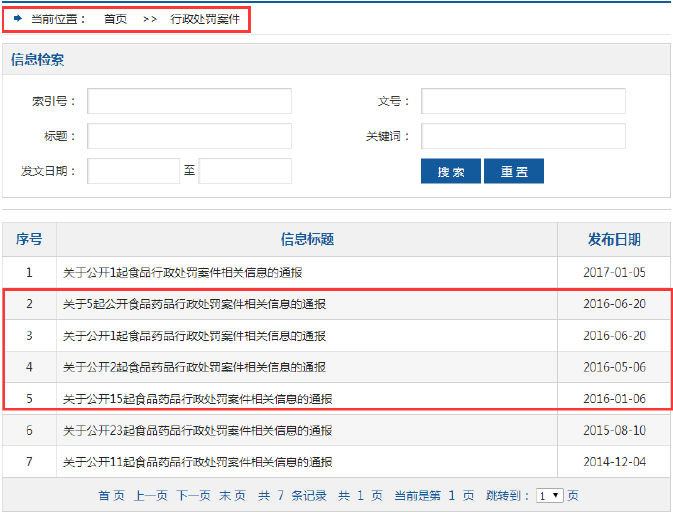Click the blue arrow icon beside 当前位置
The height and width of the screenshot is (512, 673).
[x=18, y=19]
